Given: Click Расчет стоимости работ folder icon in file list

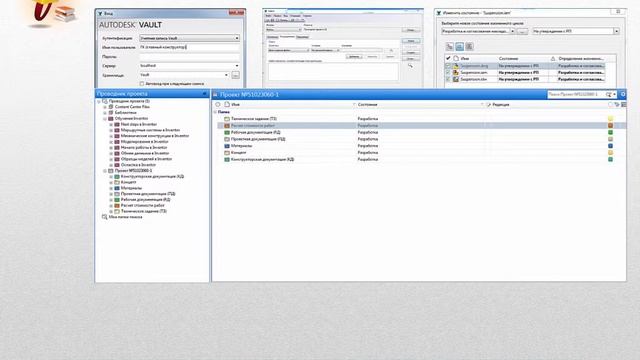Looking at the screenshot, I should [227, 126].
